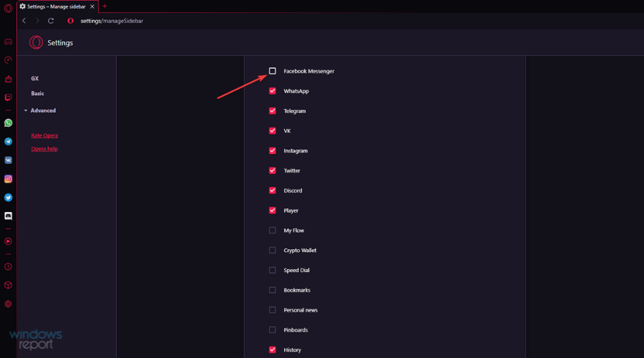The height and width of the screenshot is (358, 644).
Task: Click the settings/manageSidebar address field
Action: point(112,21)
